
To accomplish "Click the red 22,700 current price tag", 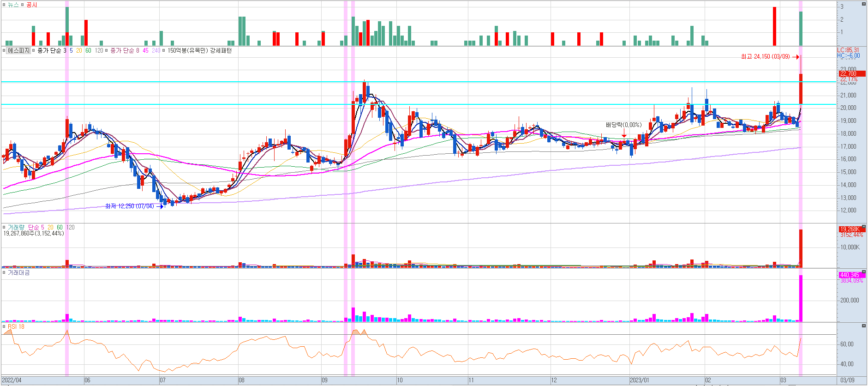I will pos(851,74).
